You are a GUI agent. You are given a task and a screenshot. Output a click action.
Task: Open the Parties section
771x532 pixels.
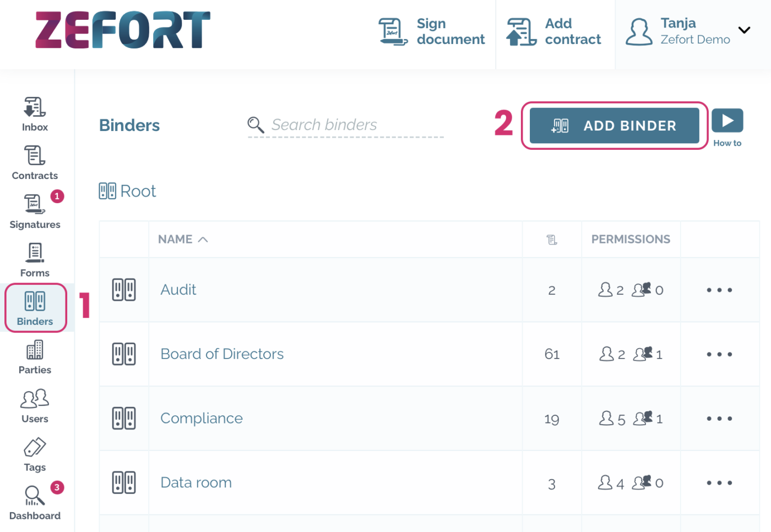[x=35, y=357]
